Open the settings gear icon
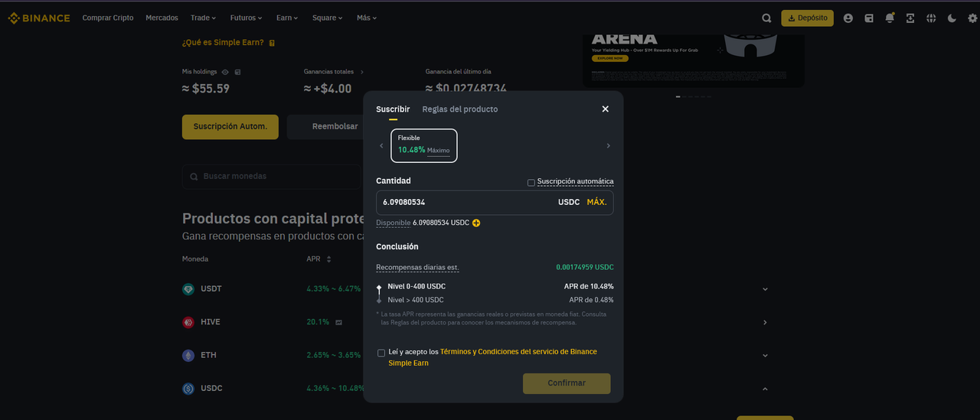 pyautogui.click(x=972, y=18)
